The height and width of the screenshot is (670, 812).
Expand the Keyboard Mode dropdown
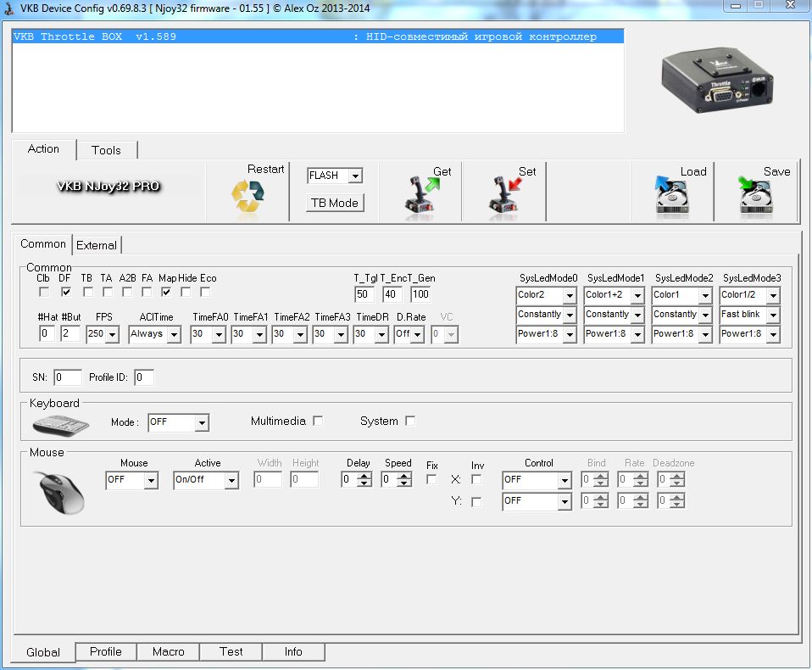pyautogui.click(x=201, y=422)
